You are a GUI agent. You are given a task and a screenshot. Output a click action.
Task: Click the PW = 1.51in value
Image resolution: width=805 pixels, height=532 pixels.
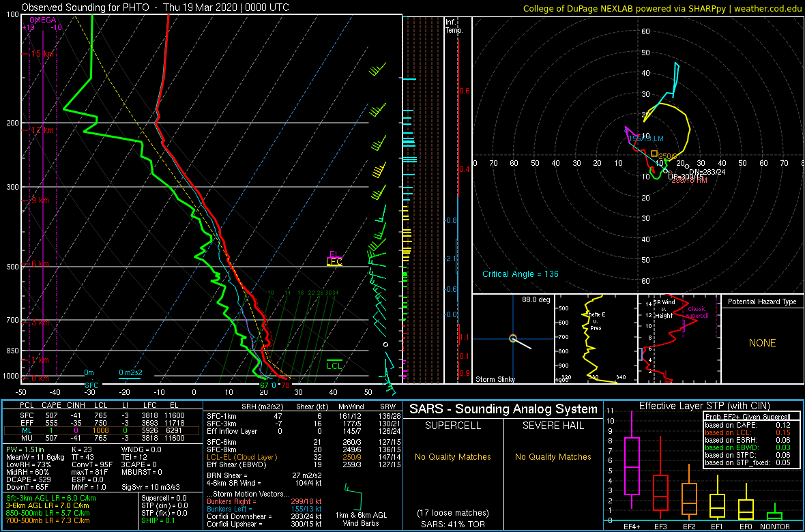pos(27,450)
